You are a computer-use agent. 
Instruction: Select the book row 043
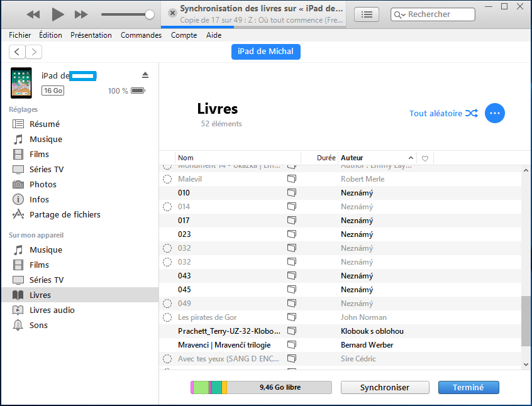pyautogui.click(x=340, y=276)
